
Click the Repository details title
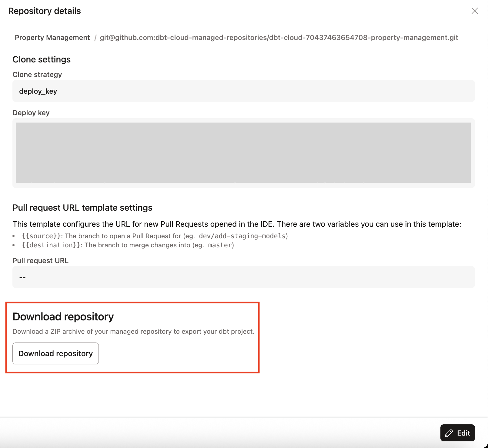point(44,11)
